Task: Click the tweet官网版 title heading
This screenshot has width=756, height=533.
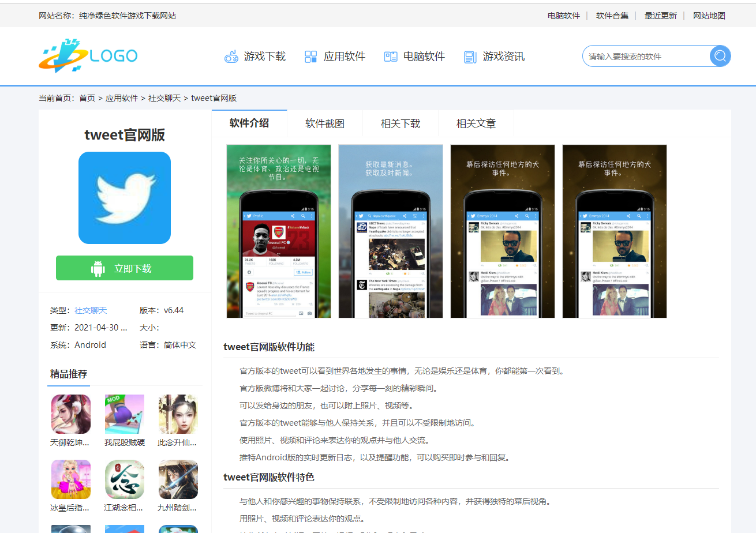Action: 125,135
